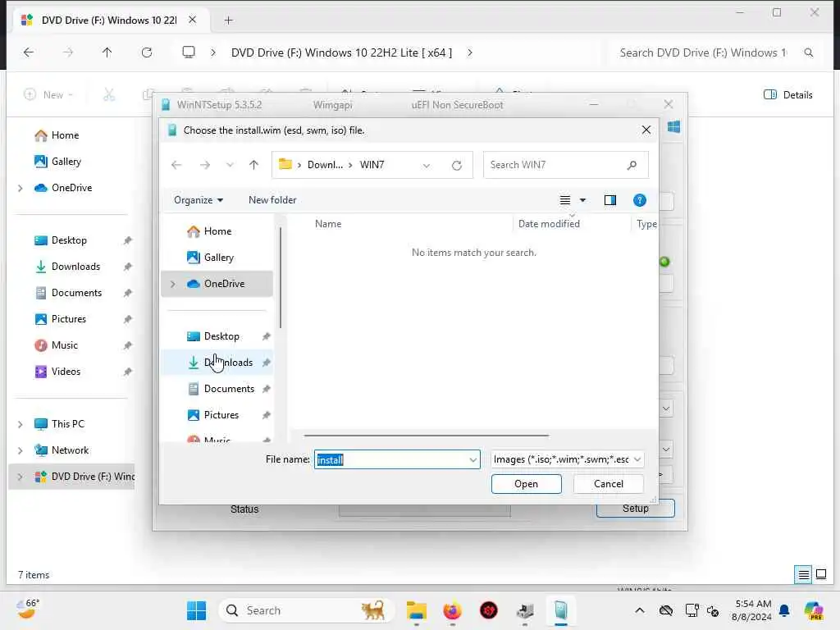The image size is (840, 630).
Task: Open Windows Start menu
Action: (197, 610)
